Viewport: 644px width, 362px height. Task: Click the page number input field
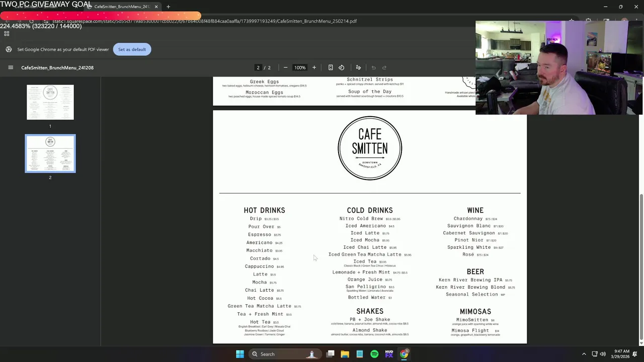click(258, 67)
